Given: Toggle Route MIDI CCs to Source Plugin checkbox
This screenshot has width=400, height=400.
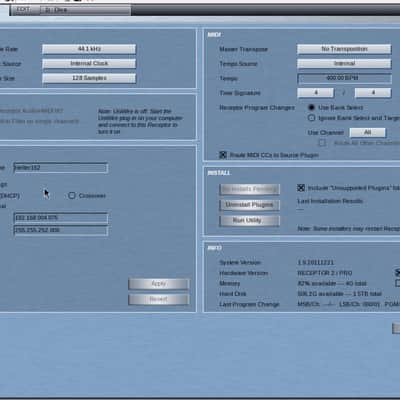Looking at the screenshot, I should coord(223,155).
